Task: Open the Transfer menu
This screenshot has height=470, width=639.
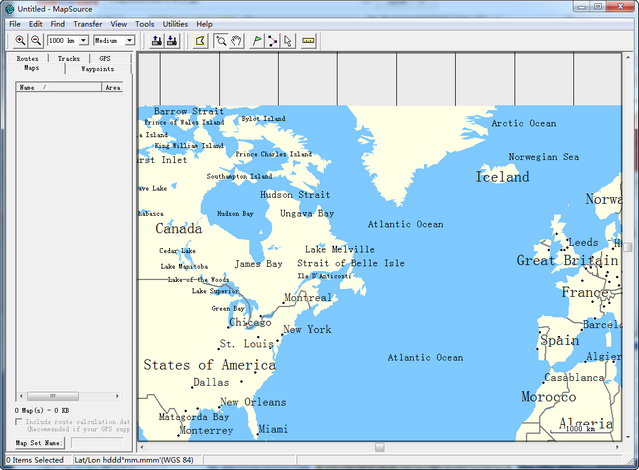Action: 87,23
